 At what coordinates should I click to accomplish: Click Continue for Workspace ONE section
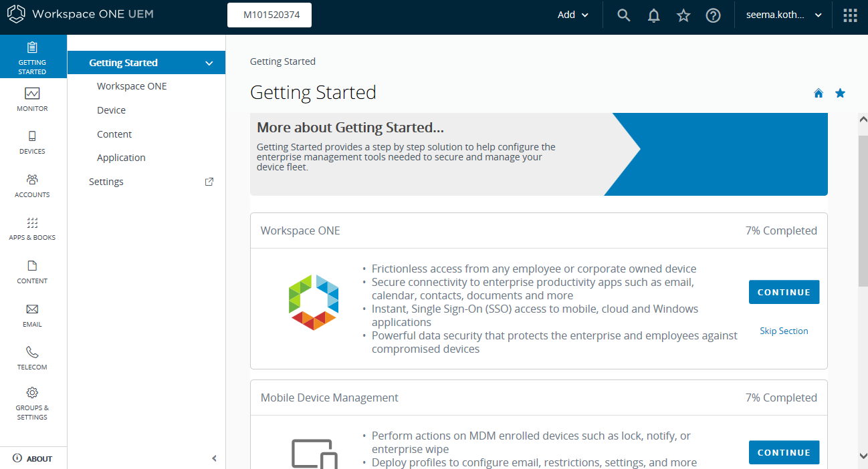784,292
